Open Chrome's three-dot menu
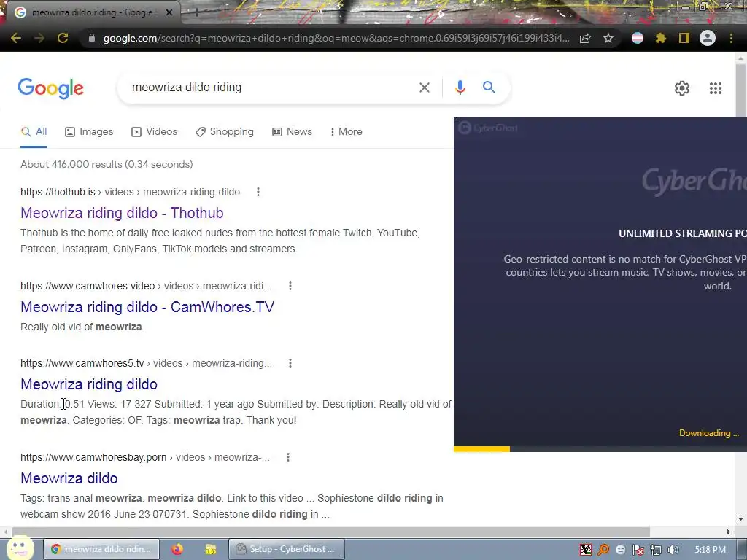The image size is (747, 560). click(731, 38)
